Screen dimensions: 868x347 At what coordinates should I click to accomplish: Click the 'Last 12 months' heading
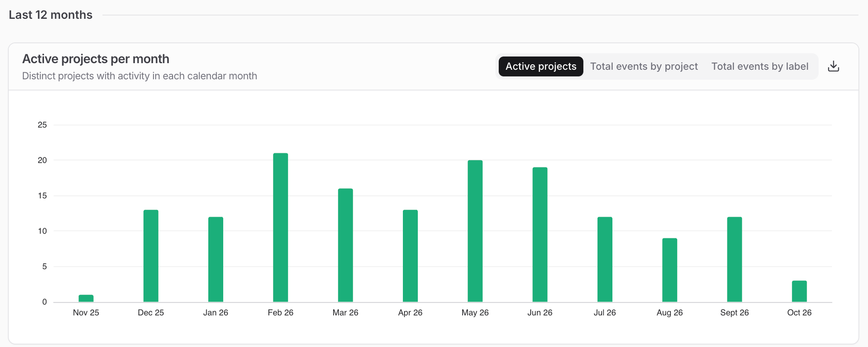[51, 15]
